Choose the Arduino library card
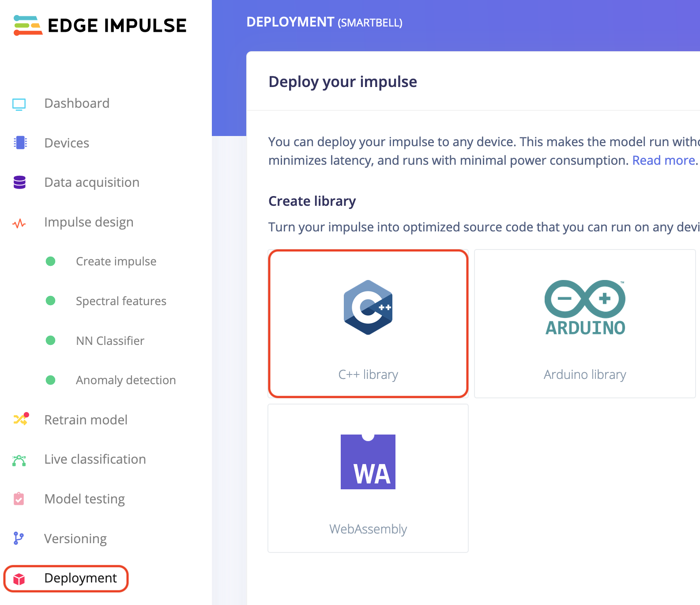 click(x=585, y=324)
